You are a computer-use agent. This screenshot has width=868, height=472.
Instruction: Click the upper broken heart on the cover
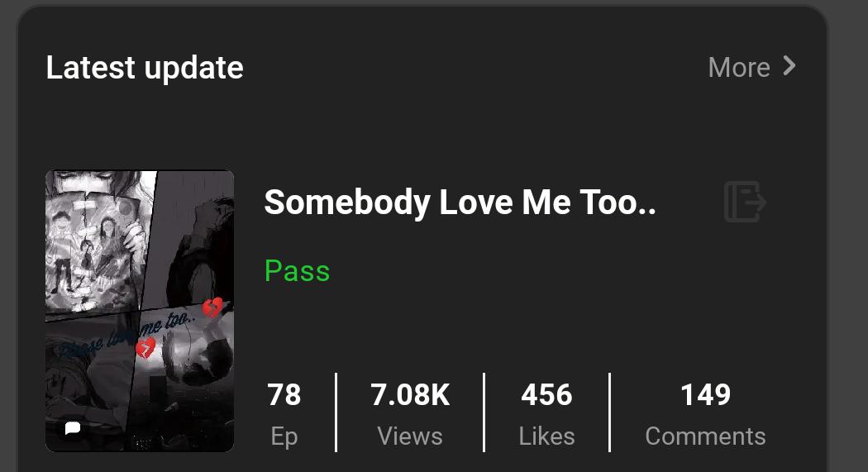coord(212,308)
